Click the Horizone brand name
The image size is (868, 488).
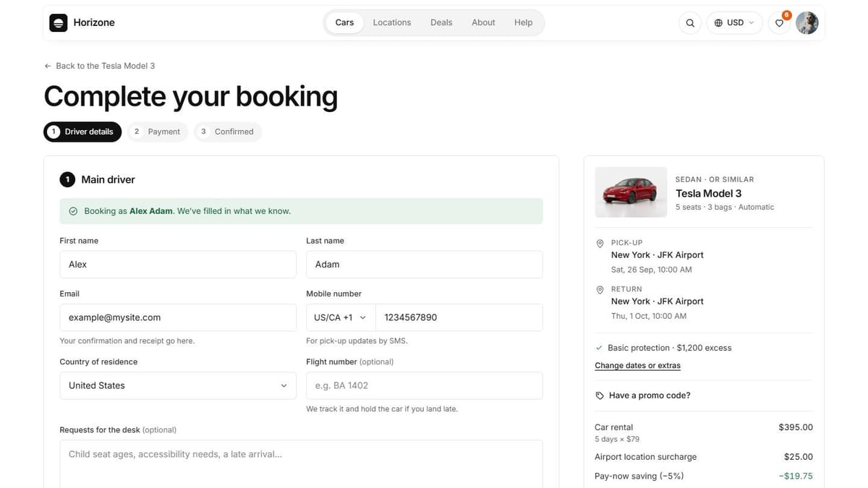94,22
